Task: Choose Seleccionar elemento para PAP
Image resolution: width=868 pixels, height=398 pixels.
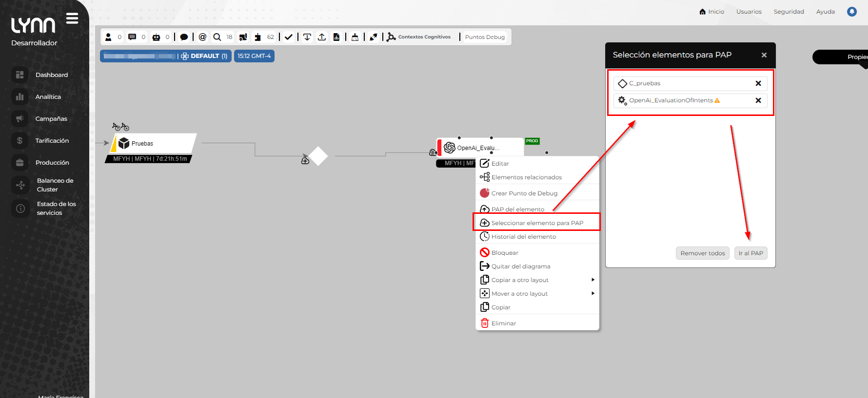Action: (x=537, y=223)
